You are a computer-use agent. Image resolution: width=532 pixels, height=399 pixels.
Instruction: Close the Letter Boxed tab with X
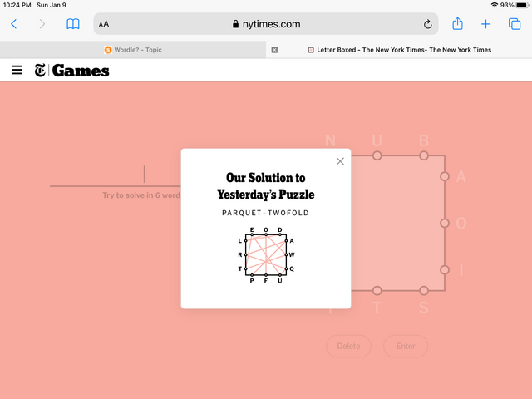point(274,50)
